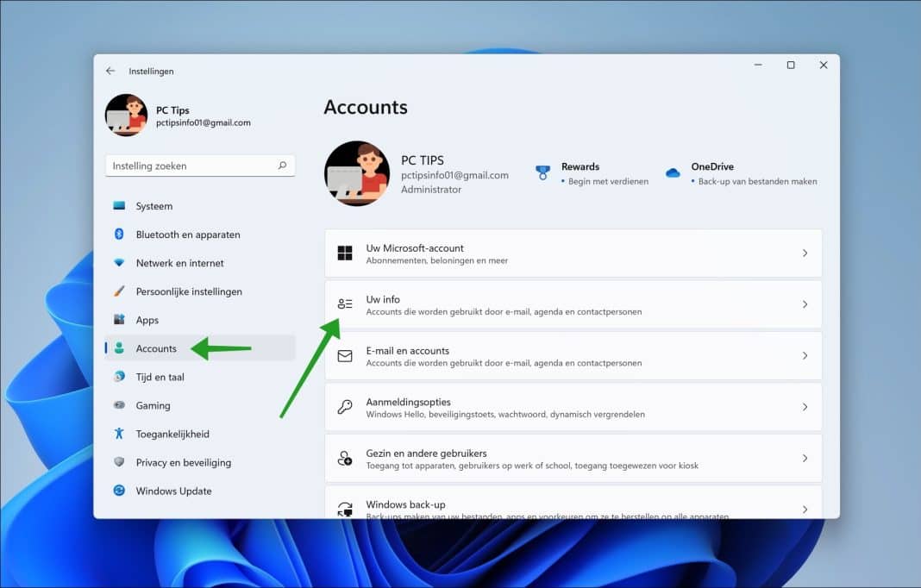
Task: Click the Toegankelijkheid accessibility icon
Action: (122, 434)
